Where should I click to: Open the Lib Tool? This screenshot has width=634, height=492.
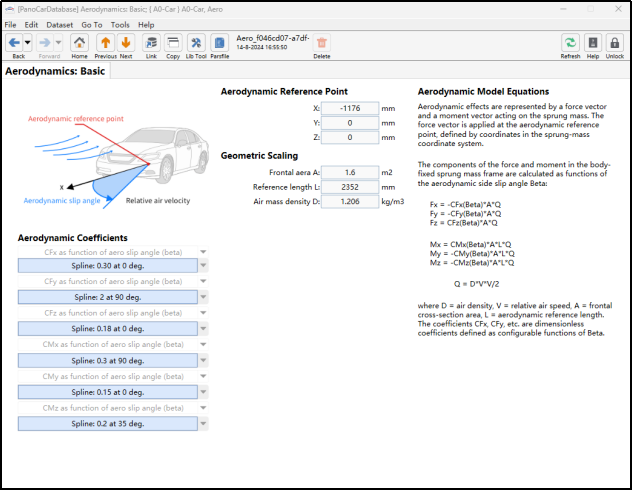click(196, 43)
